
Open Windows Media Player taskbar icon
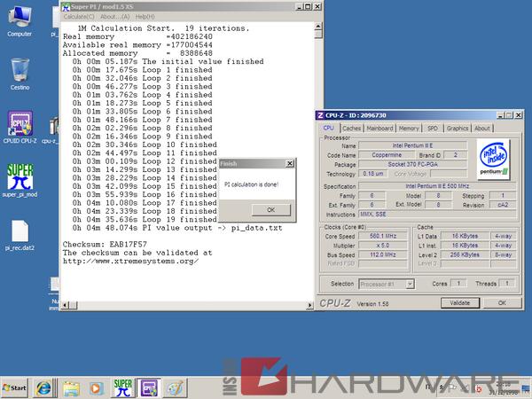click(96, 387)
